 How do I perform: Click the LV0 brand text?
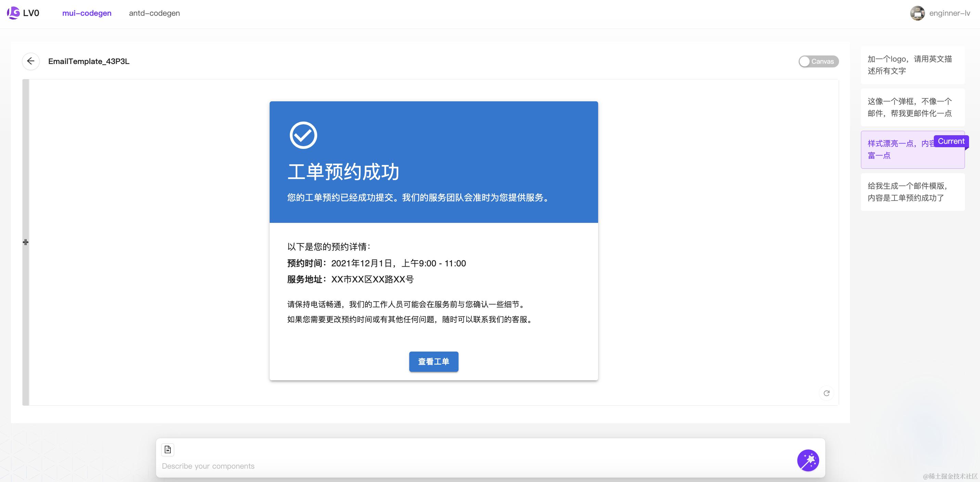click(x=31, y=13)
